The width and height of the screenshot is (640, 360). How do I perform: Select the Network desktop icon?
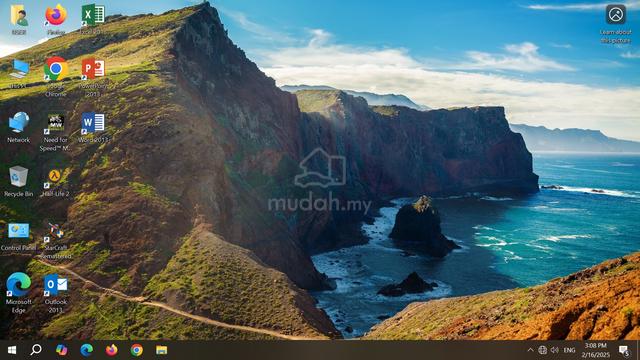tap(19, 127)
